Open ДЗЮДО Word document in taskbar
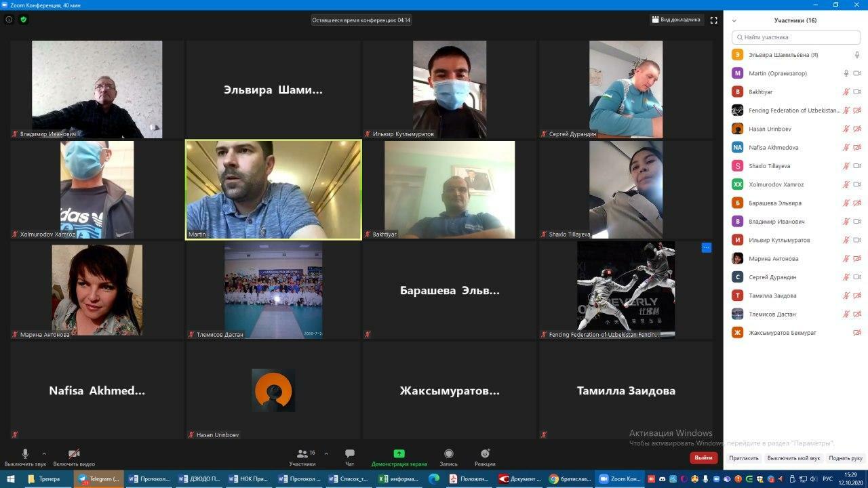Image resolution: width=868 pixels, height=488 pixels. [x=199, y=479]
